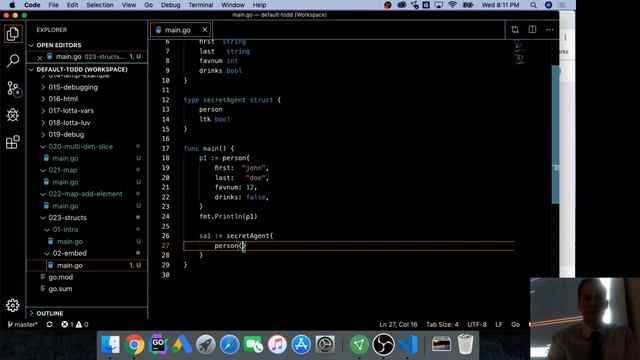640x360 pixels.
Task: Open the Extensions view
Action: [x=13, y=142]
